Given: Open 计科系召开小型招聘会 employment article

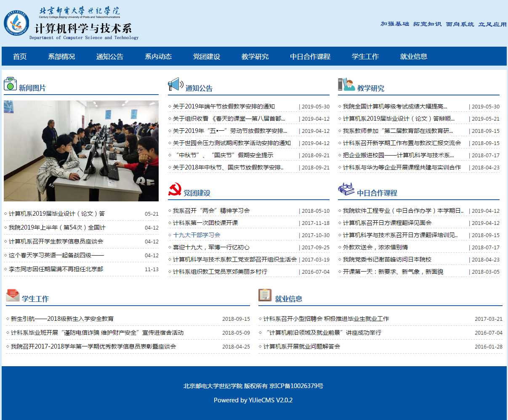Looking at the screenshot, I should tap(326, 319).
